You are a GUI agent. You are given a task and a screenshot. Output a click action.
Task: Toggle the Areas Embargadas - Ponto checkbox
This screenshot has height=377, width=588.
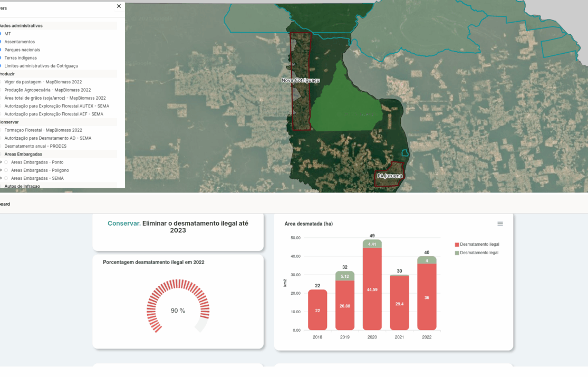coord(6,162)
